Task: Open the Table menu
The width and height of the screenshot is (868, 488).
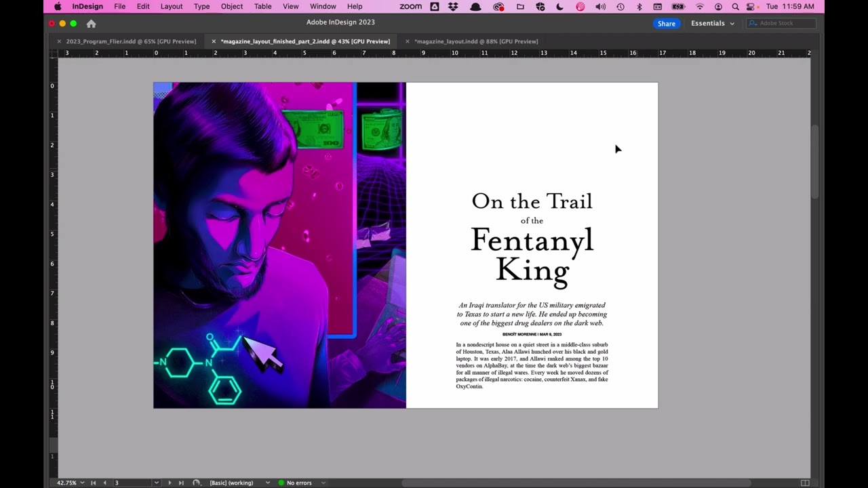Action: tap(262, 7)
